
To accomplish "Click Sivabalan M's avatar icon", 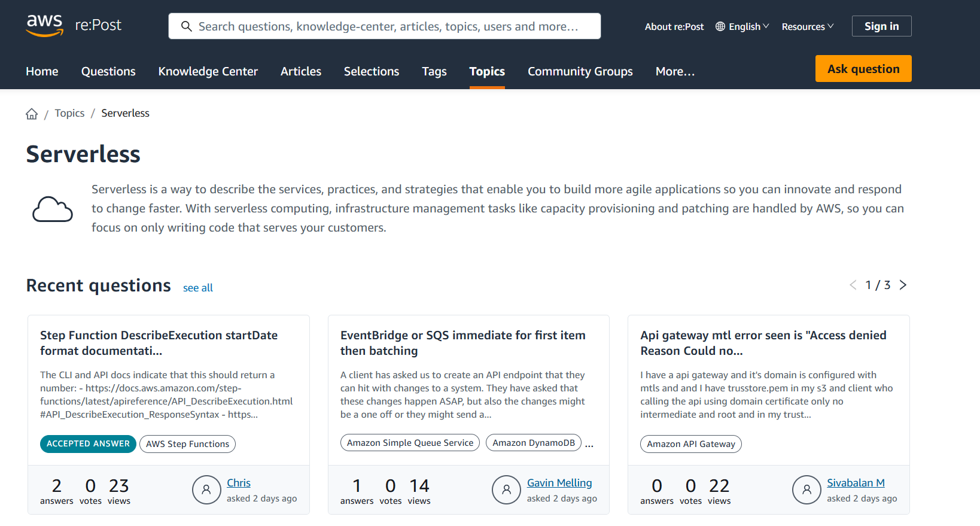I will [806, 489].
